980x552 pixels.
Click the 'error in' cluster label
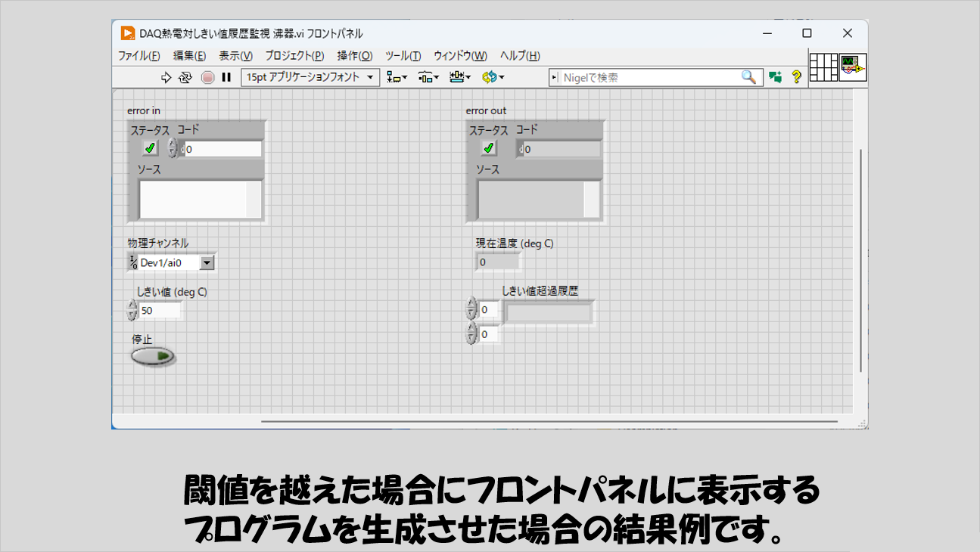(x=144, y=110)
